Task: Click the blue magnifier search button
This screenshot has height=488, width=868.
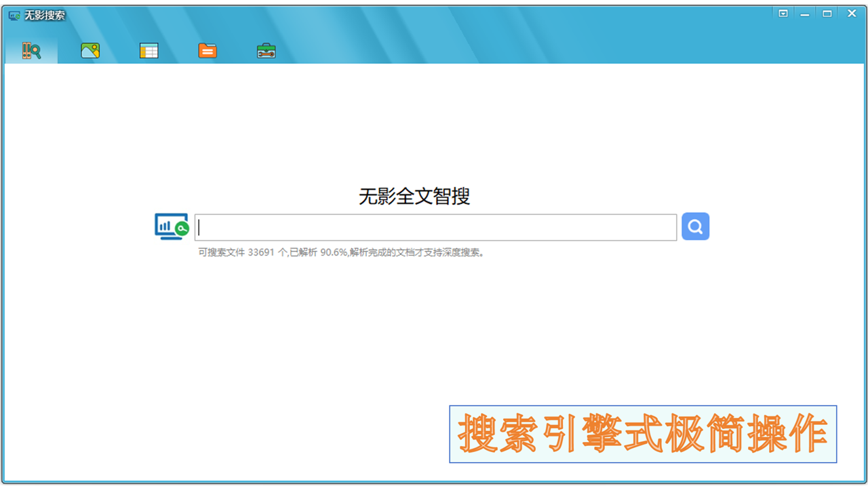Action: tap(695, 226)
